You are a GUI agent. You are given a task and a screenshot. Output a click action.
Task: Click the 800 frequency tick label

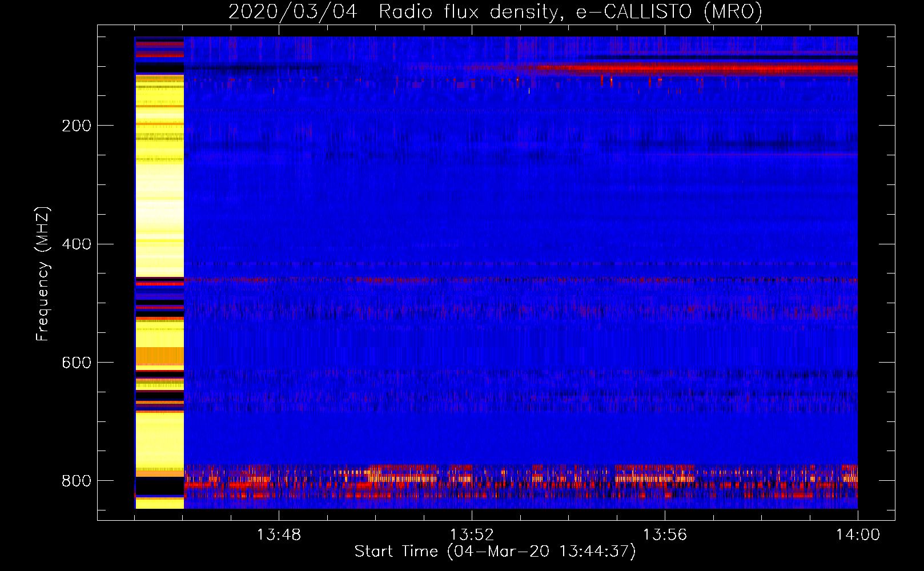(77, 481)
